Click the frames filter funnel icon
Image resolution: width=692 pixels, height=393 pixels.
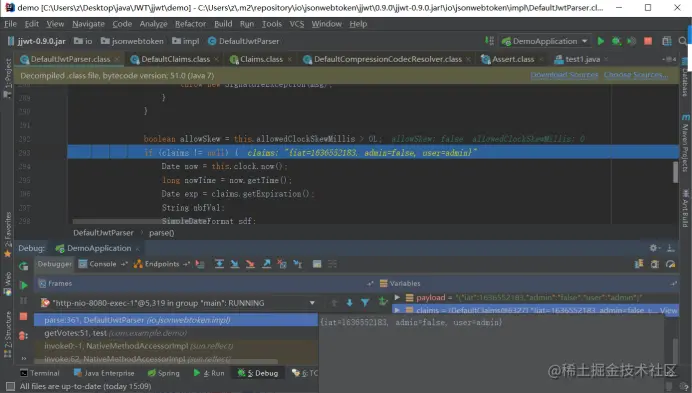click(x=365, y=303)
